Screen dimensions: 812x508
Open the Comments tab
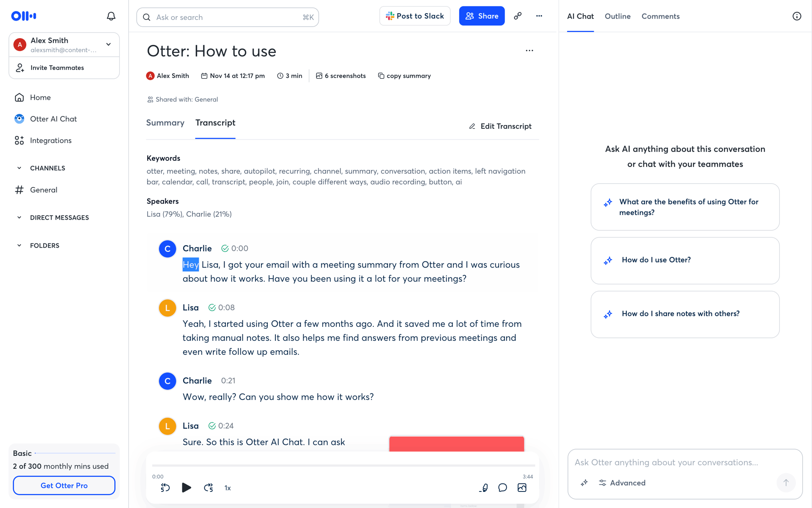pyautogui.click(x=661, y=16)
